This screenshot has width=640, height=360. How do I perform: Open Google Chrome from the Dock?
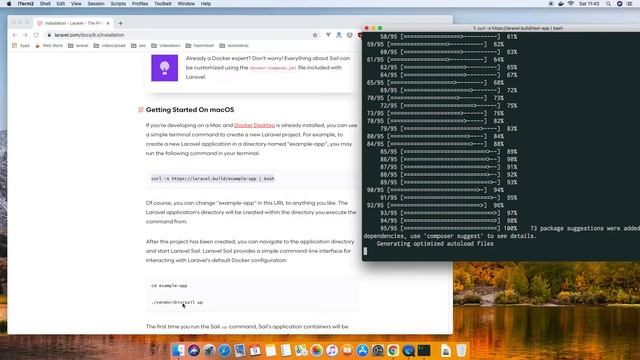point(393,350)
